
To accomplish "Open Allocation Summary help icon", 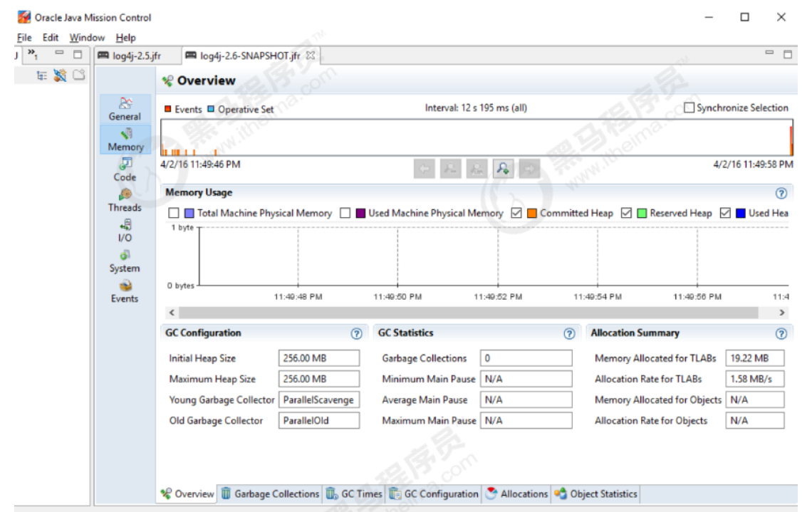I will 781,333.
